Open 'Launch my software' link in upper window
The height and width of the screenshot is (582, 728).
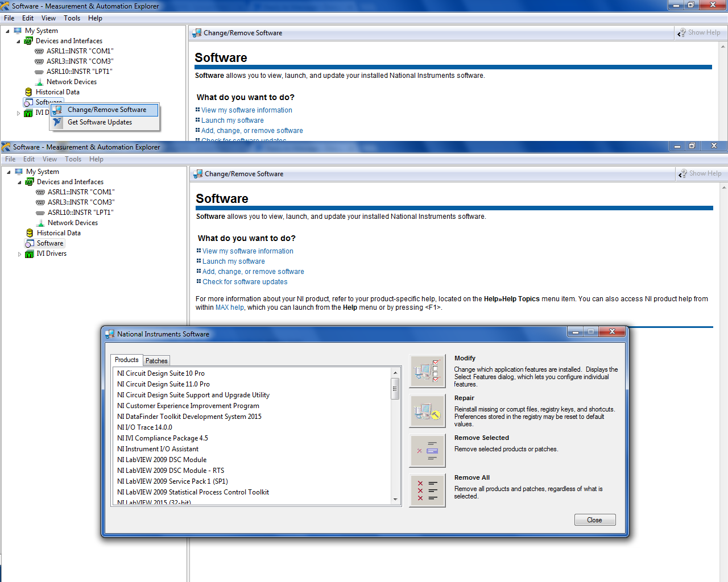pyautogui.click(x=233, y=120)
